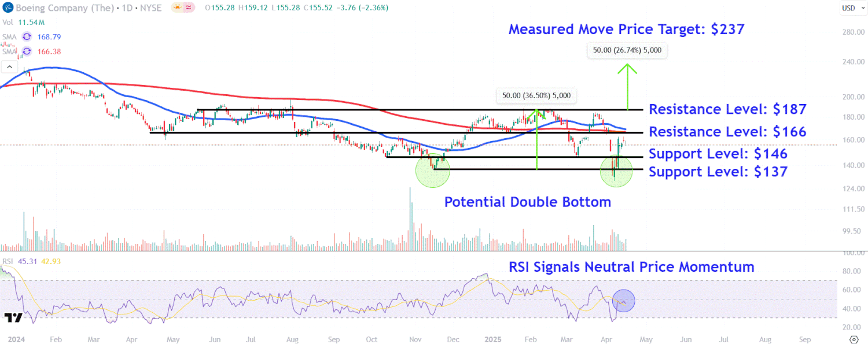Open the USD currency dropdown

(x=849, y=8)
